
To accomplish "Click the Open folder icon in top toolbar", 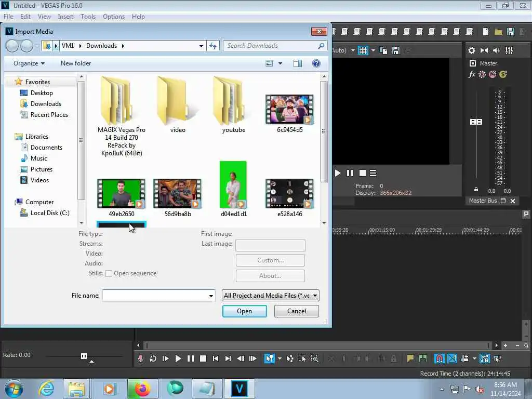I will pos(498,32).
